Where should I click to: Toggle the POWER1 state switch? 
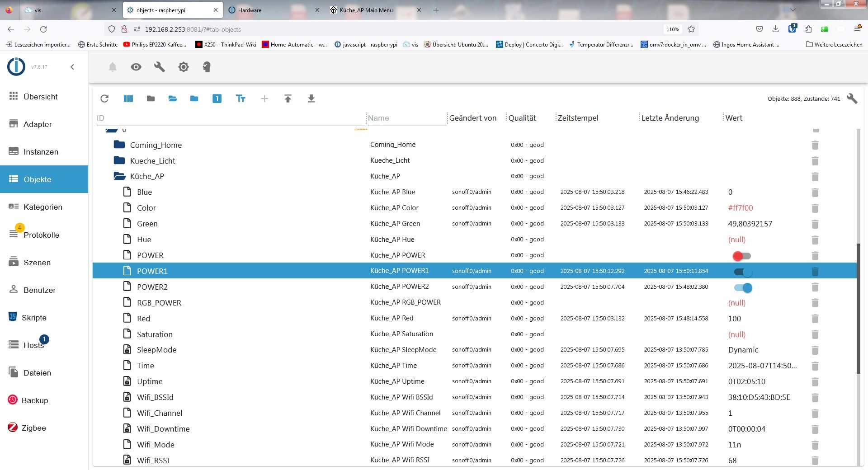pos(743,272)
